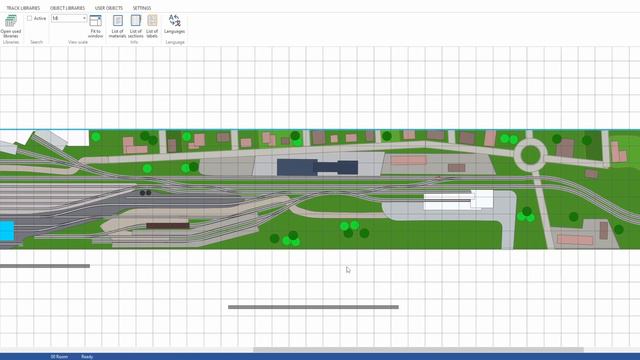Open List of labels
Screen dimensions: 640x360
[152, 26]
